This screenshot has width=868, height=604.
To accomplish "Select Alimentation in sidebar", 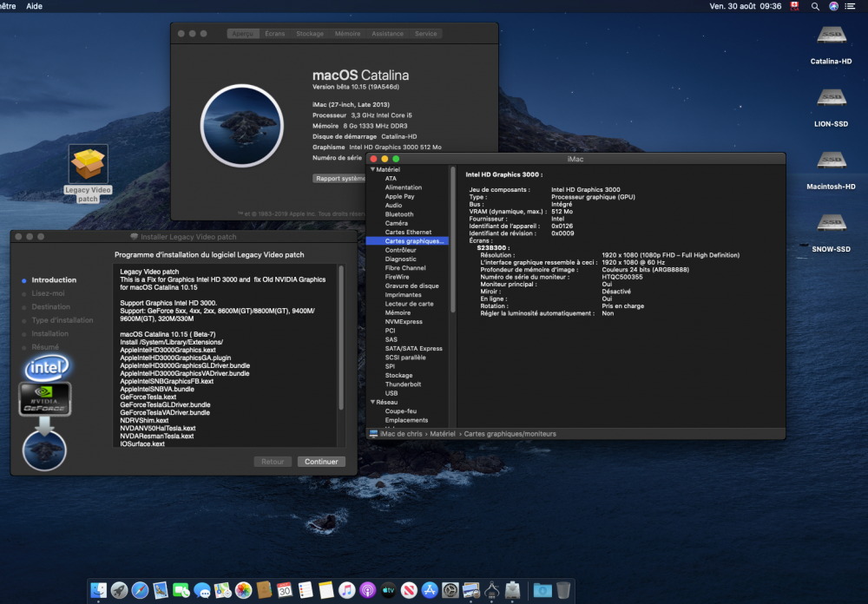I will point(403,187).
